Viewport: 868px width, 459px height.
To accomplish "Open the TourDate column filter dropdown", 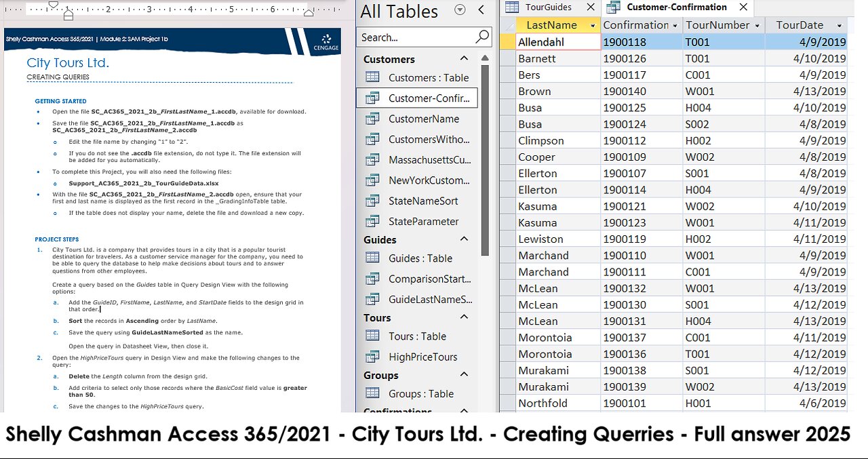I will click(840, 25).
